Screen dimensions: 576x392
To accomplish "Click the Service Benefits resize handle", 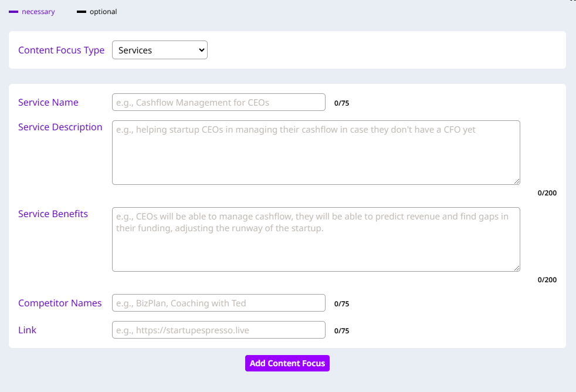I will [517, 268].
